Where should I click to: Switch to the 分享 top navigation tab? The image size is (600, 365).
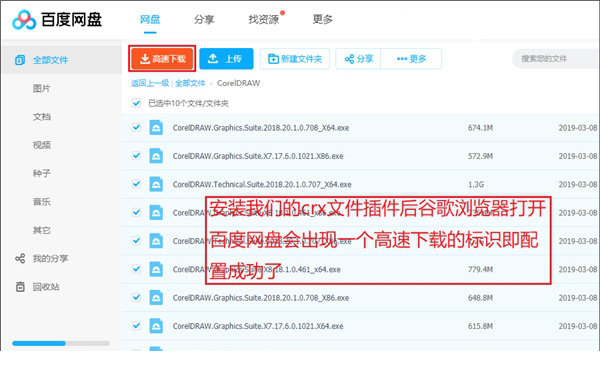click(204, 19)
